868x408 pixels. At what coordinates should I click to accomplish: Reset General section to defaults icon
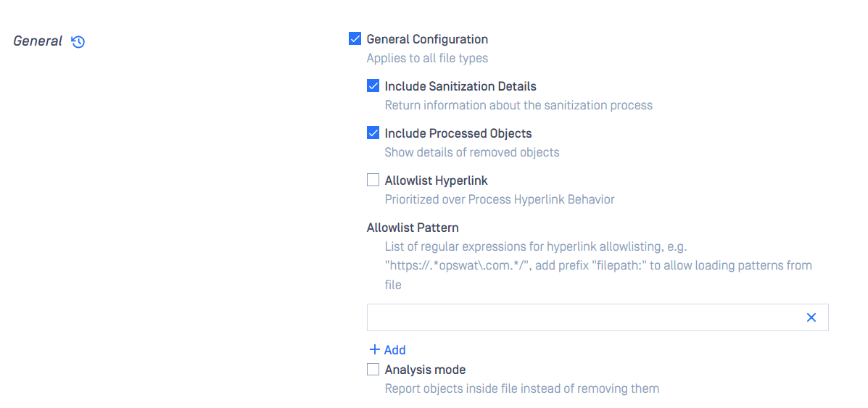78,41
